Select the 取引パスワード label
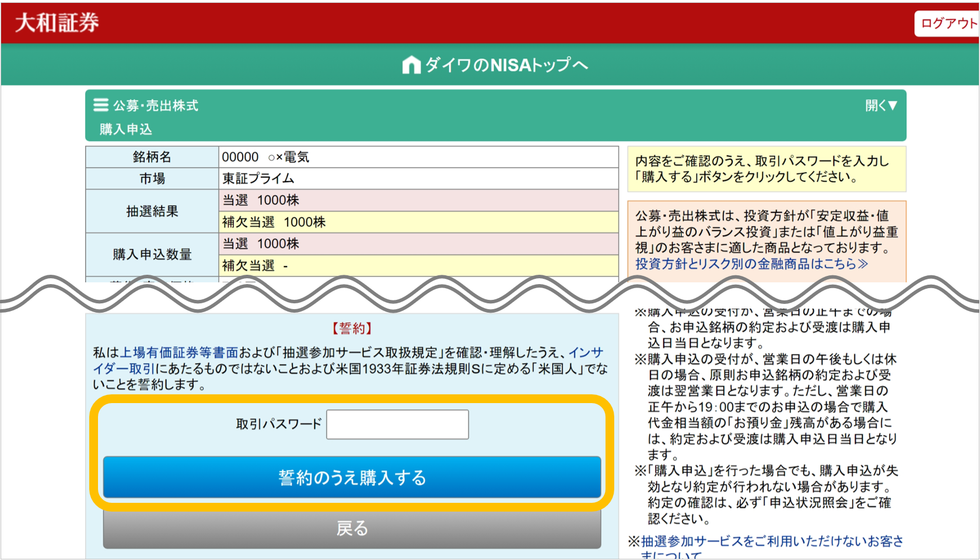 coord(279,424)
